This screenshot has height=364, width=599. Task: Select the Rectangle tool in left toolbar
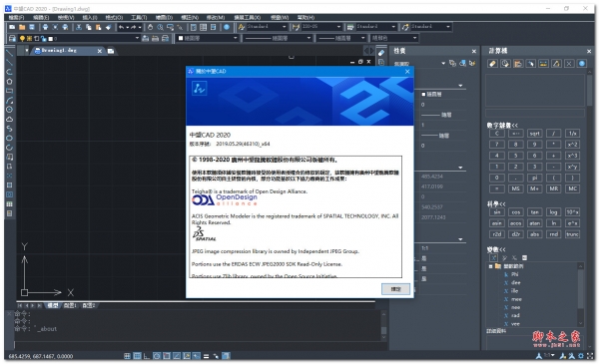10,91
